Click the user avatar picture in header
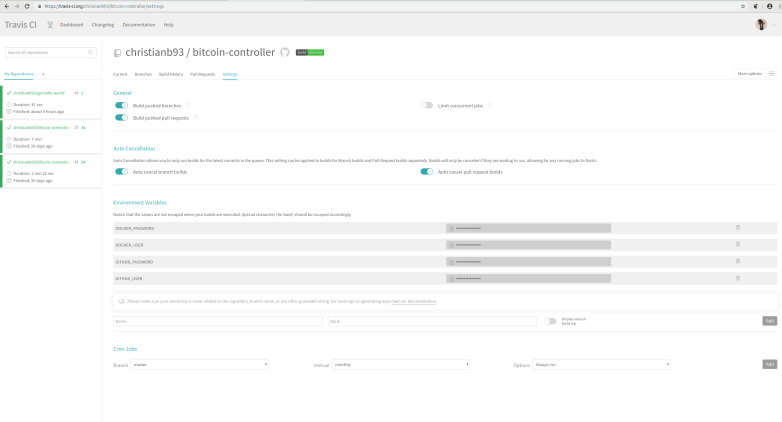 [x=761, y=24]
